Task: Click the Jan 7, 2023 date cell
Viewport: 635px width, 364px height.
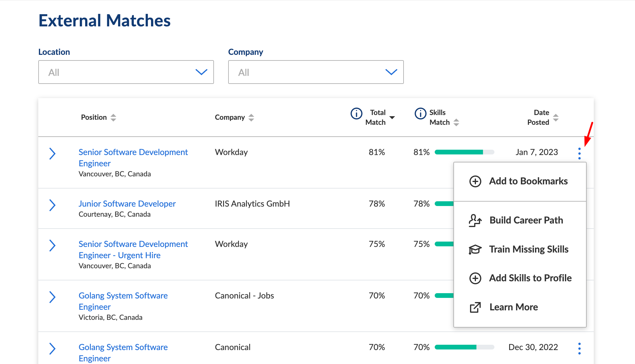Action: coord(536,152)
